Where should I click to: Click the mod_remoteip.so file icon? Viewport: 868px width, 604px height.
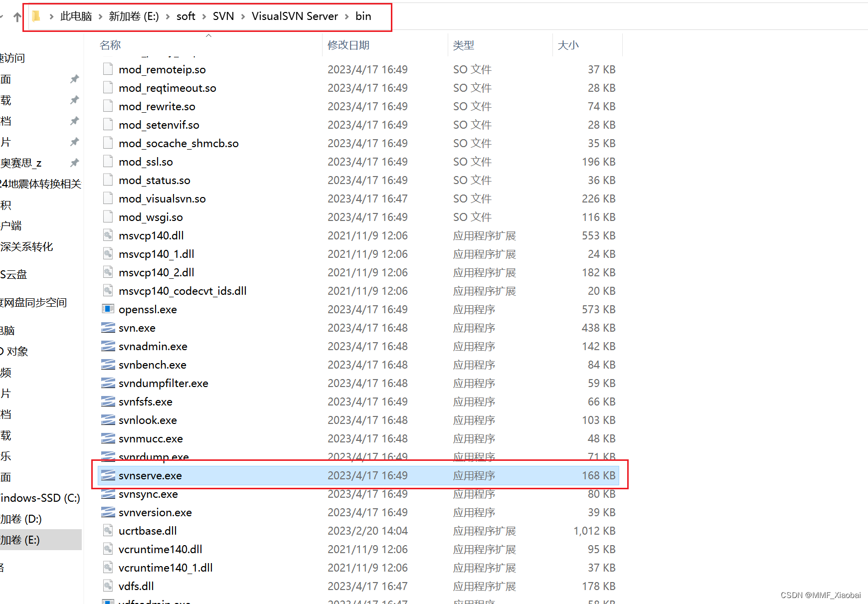108,69
